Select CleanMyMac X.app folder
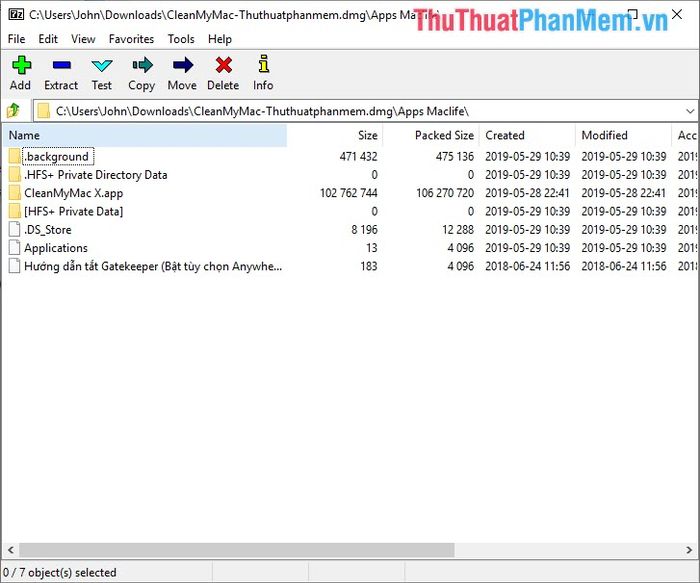Screen dimensions: 700x583 point(73,193)
